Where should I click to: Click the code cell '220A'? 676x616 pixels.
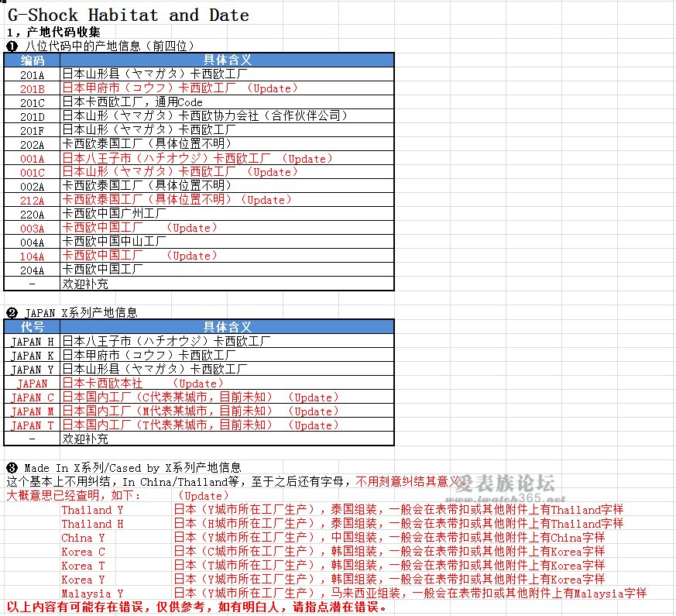(x=32, y=214)
